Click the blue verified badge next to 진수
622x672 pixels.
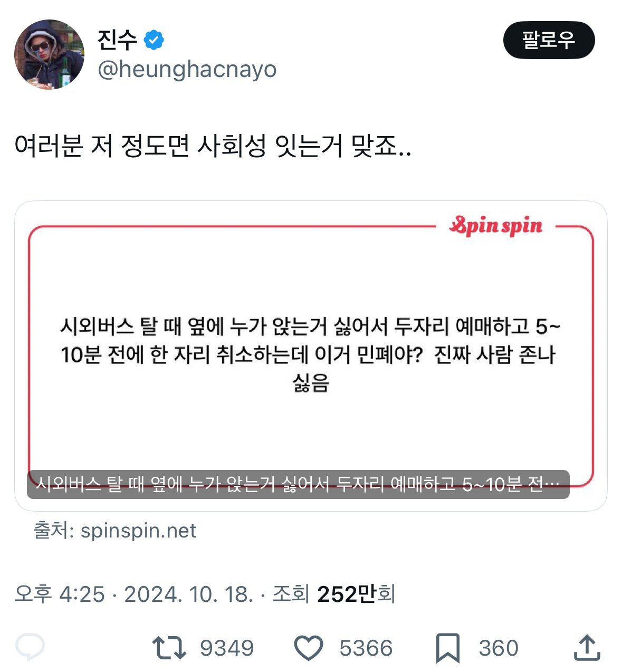point(154,40)
